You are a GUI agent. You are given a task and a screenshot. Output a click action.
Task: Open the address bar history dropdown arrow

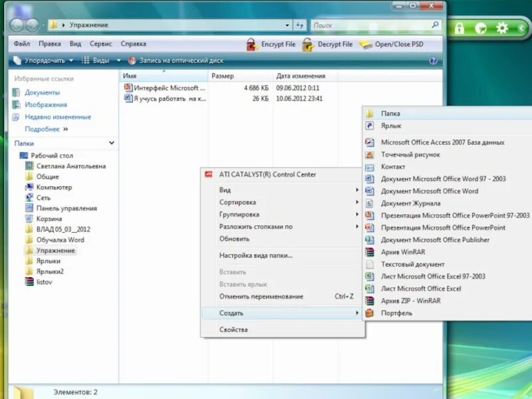[287, 25]
